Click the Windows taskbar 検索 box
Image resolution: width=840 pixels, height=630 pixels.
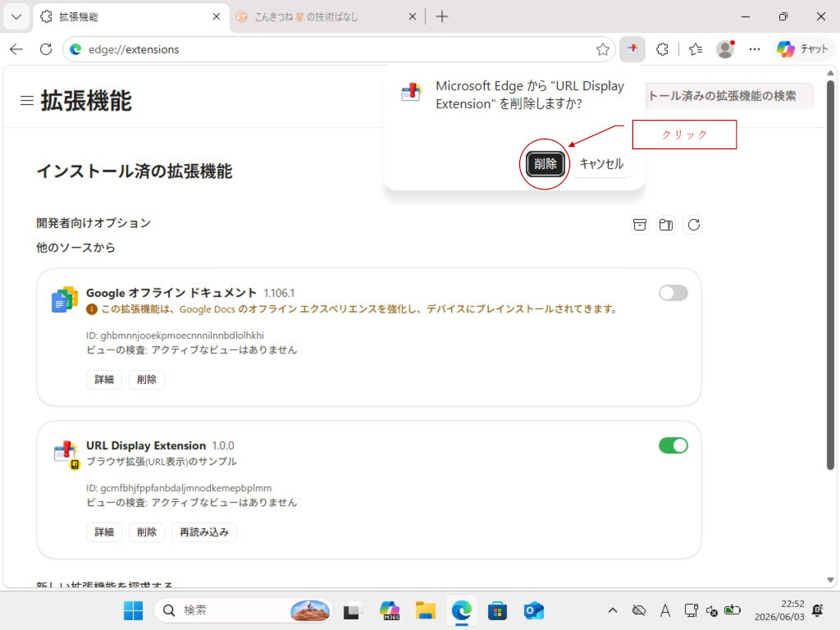click(243, 610)
